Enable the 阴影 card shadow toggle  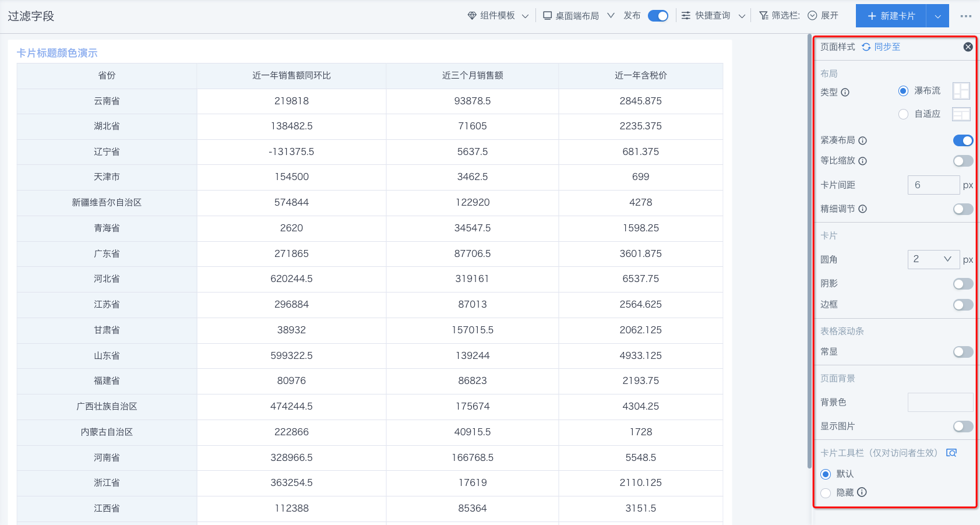point(963,284)
